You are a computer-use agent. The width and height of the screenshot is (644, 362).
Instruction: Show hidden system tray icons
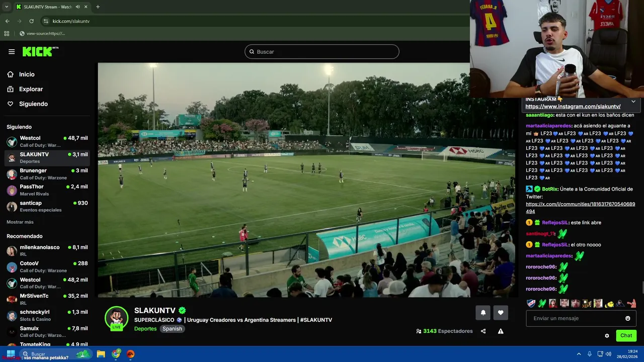coord(579,354)
